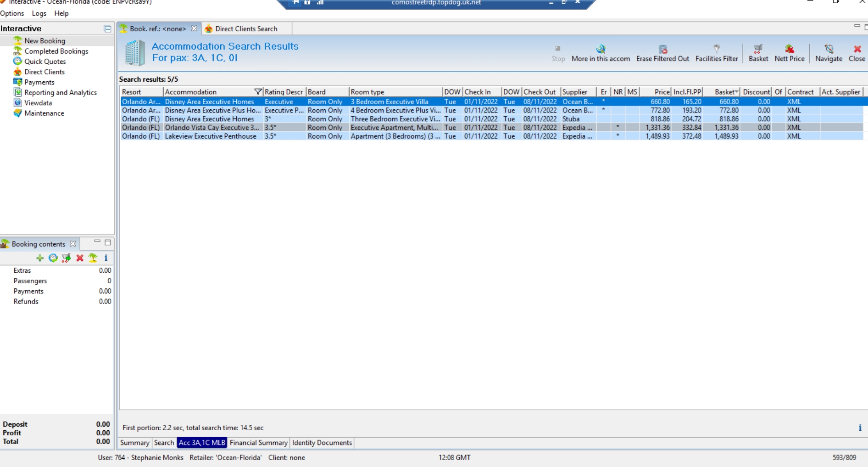Screen dimensions: 868x467
Task: Open the Help menu
Action: (x=61, y=13)
